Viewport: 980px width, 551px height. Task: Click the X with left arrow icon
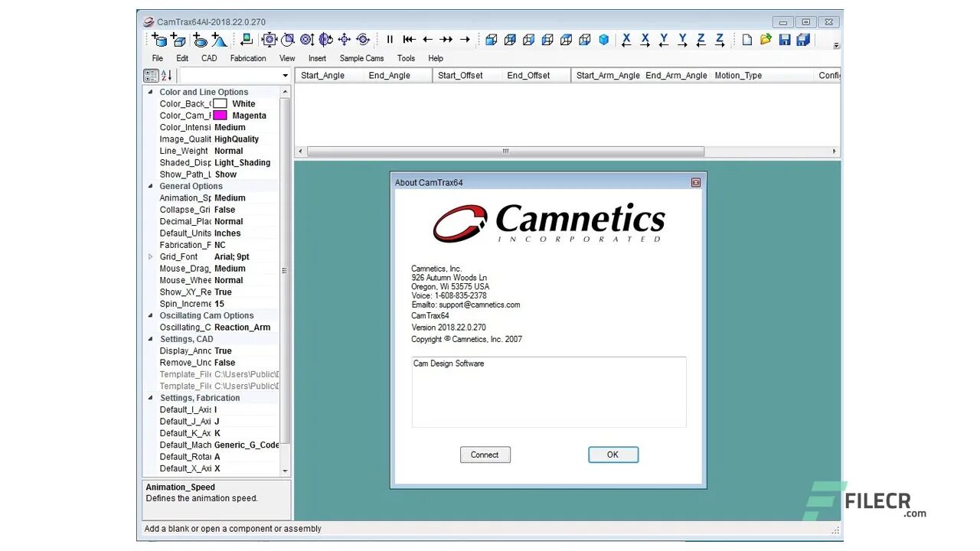(626, 40)
